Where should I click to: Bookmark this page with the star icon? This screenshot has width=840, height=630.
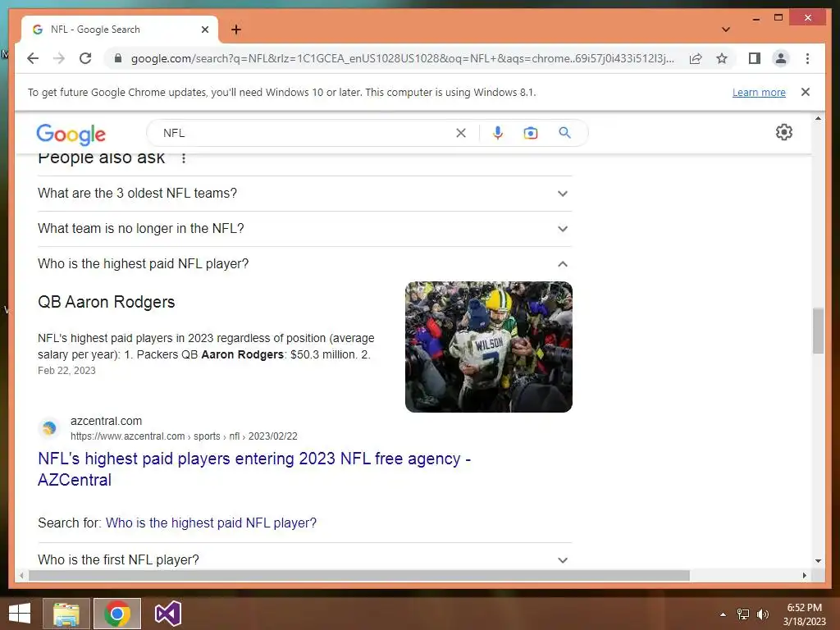click(x=722, y=58)
